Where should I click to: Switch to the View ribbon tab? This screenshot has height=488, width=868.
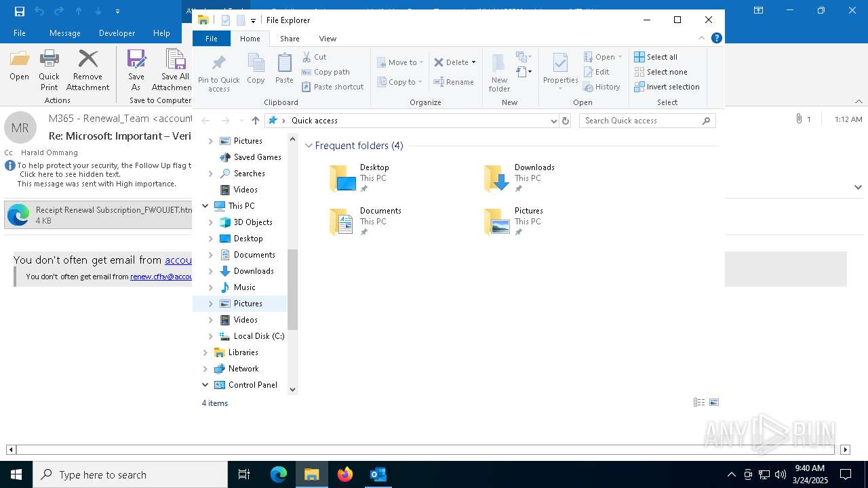coord(328,39)
